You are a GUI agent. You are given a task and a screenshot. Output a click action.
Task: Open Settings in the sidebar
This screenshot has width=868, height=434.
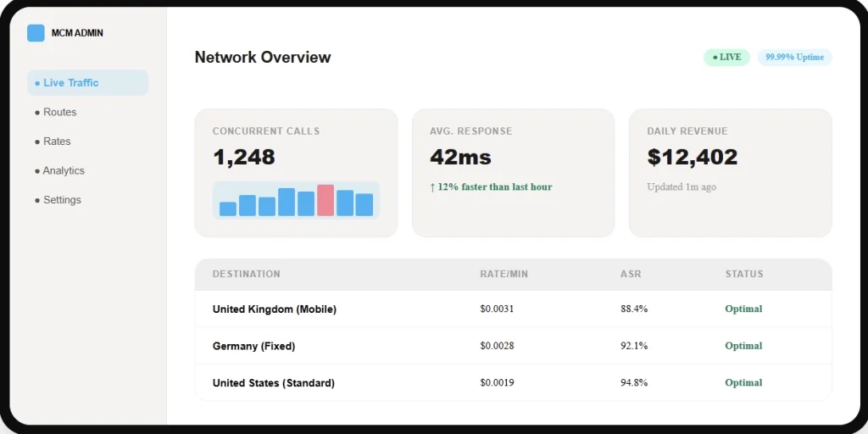[x=62, y=200]
